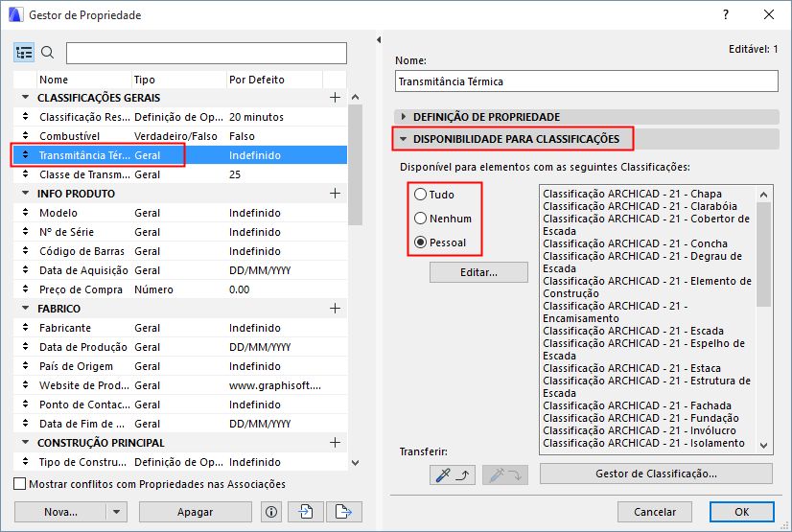The width and height of the screenshot is (792, 532).
Task: Click the export properties icon
Action: (x=344, y=512)
